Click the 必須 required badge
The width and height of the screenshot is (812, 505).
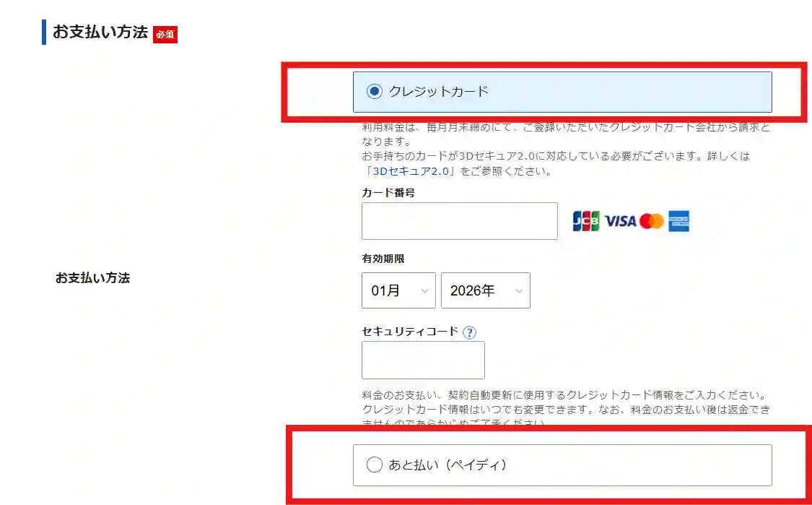(165, 35)
